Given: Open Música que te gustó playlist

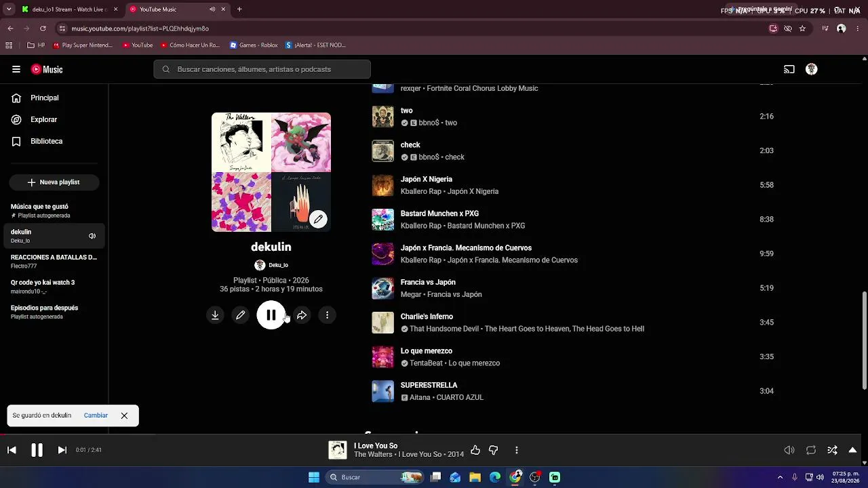Looking at the screenshot, I should [54, 211].
